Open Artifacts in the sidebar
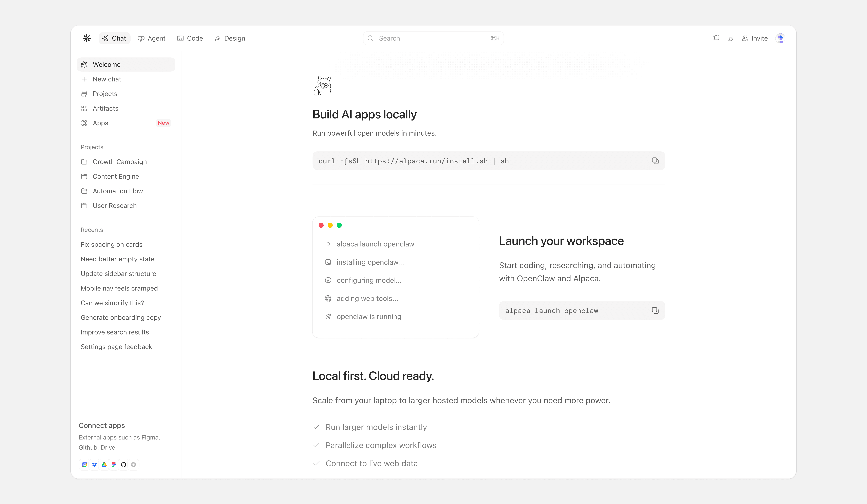This screenshot has width=867, height=504. coord(126,108)
